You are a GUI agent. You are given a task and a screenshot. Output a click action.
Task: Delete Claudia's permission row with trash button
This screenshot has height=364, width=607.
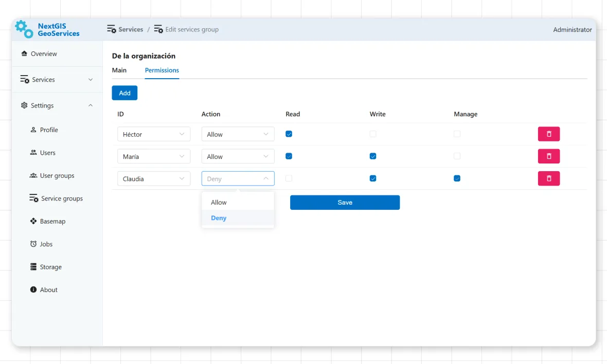tap(548, 178)
